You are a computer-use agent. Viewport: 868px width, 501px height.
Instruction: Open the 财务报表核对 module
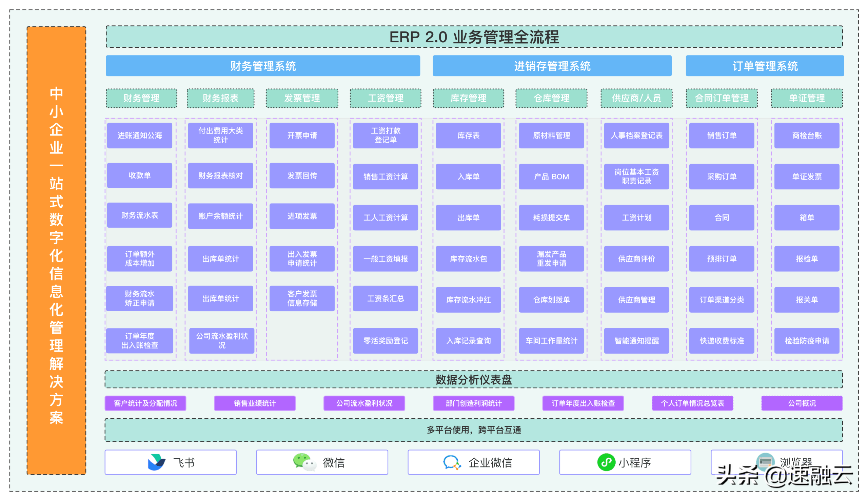point(220,175)
